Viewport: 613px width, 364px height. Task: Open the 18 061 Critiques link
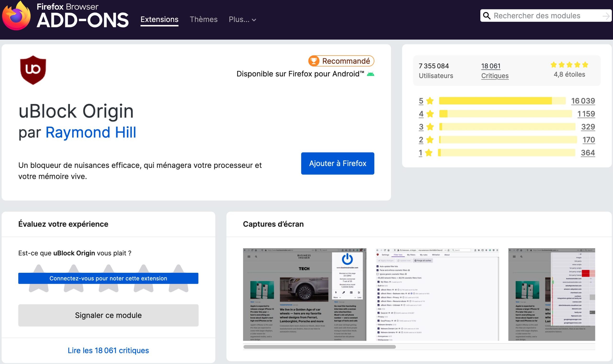[495, 71]
